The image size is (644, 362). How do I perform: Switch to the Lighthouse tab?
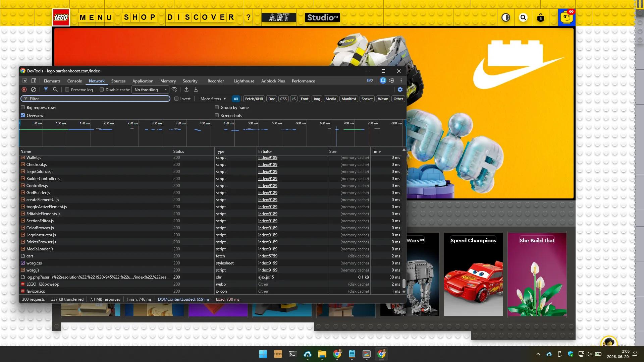coord(244,81)
